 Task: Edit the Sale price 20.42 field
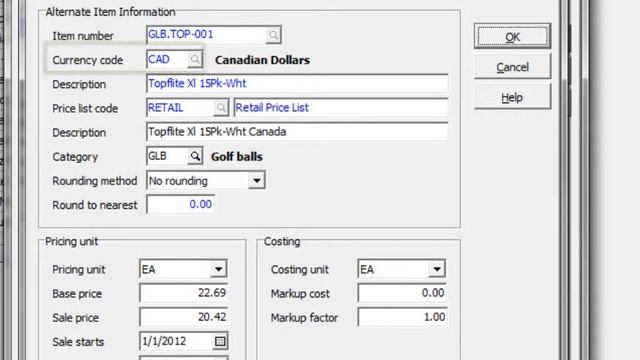tap(183, 317)
